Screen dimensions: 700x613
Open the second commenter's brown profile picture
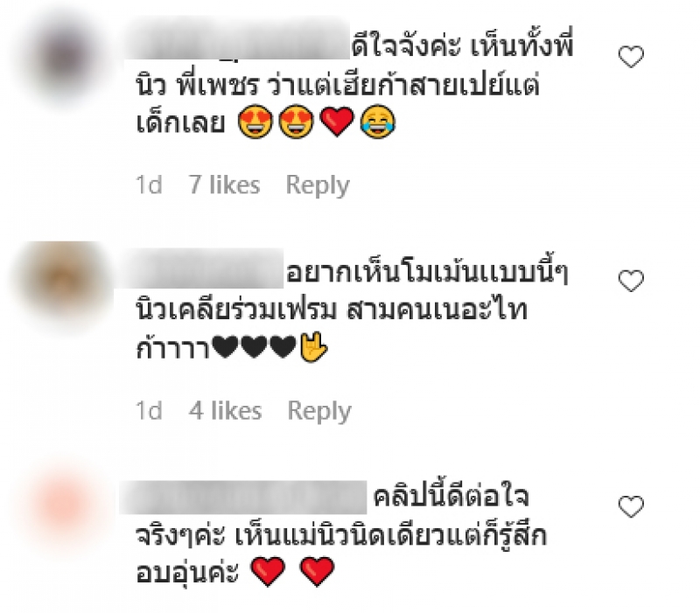(65, 280)
